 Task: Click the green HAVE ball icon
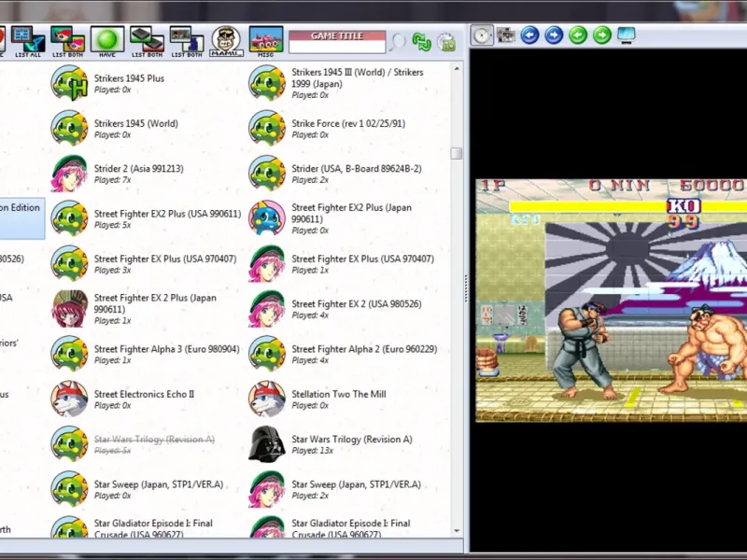coord(107,40)
